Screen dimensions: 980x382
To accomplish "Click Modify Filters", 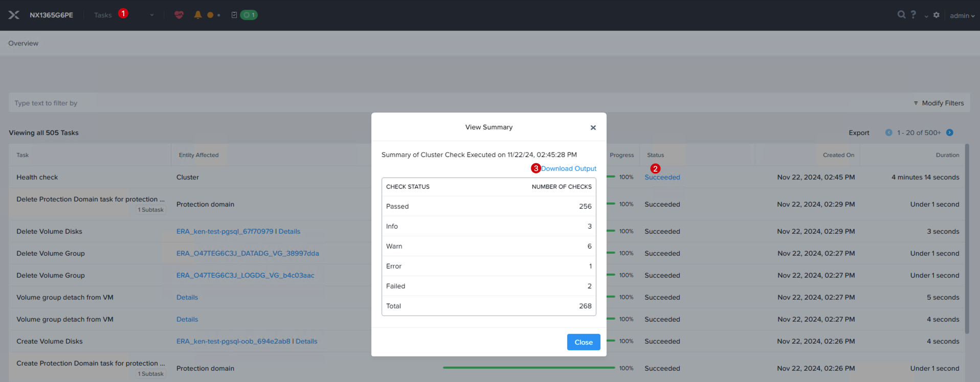I will pyautogui.click(x=939, y=103).
